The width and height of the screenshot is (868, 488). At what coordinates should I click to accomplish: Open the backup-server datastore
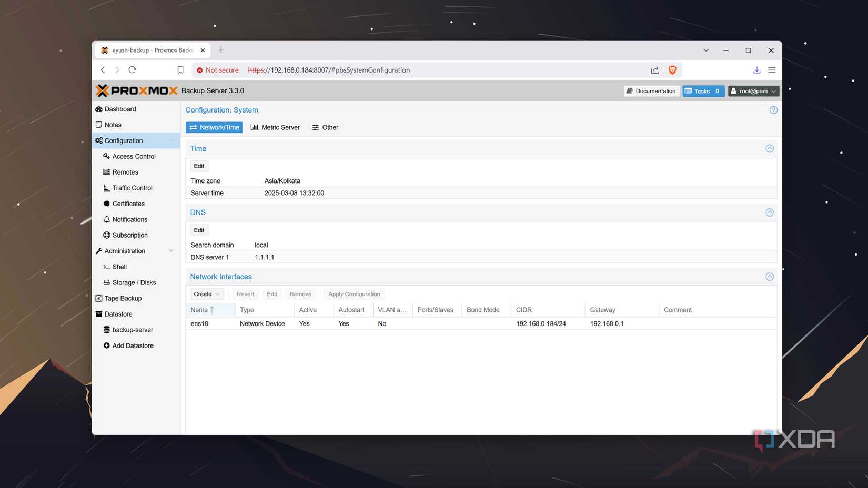(x=133, y=330)
